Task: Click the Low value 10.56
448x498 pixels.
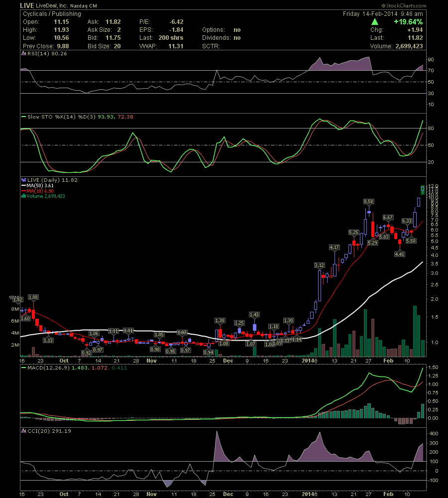Action: 61,37
